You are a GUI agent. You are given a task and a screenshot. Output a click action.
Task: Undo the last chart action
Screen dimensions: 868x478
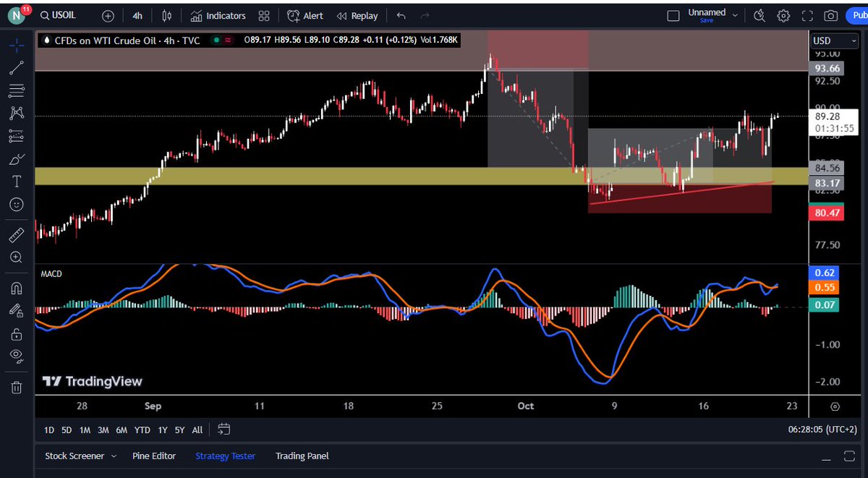point(401,15)
